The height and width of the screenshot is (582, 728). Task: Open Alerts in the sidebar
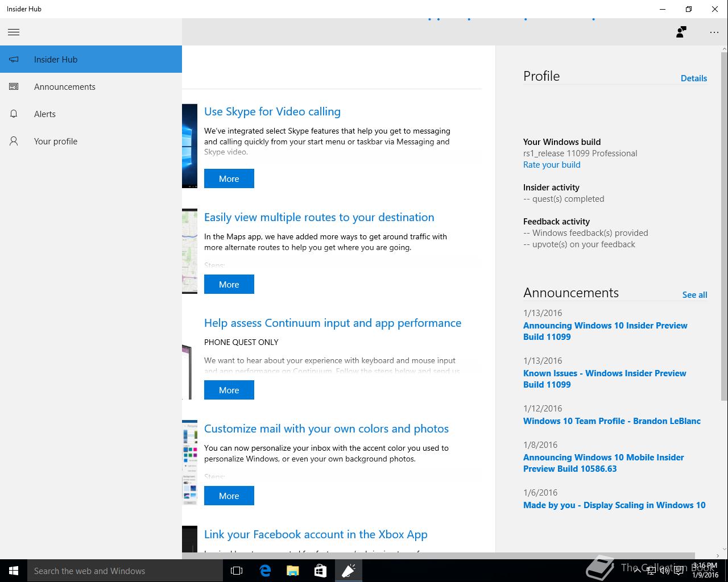pos(91,114)
